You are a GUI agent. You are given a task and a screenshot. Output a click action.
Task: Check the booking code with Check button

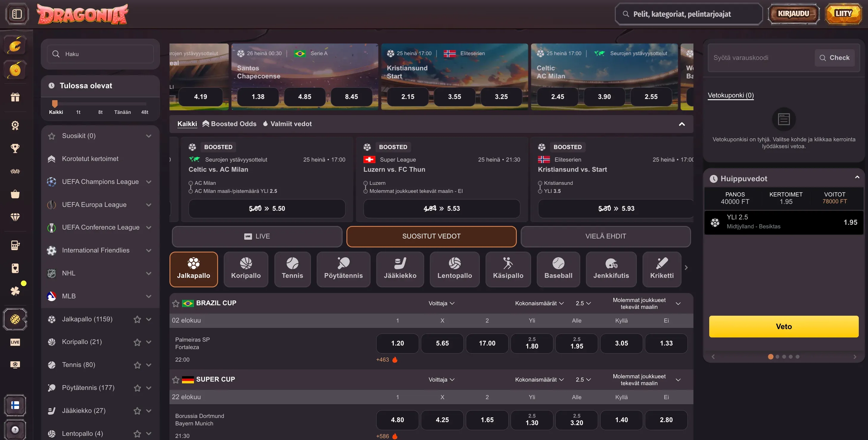834,58
